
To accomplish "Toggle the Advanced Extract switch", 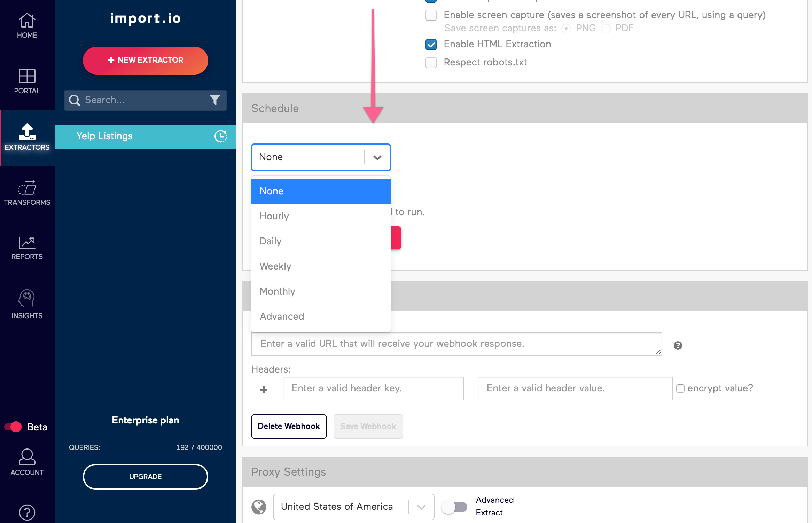I will pyautogui.click(x=454, y=507).
